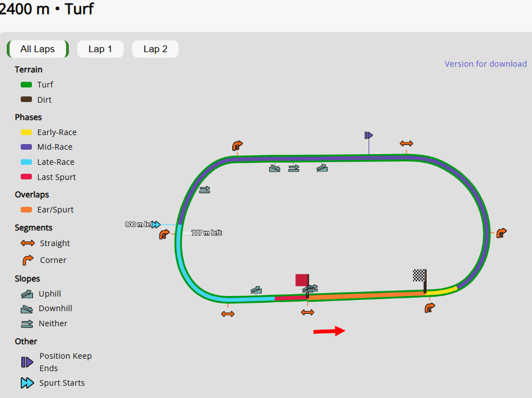Screen dimensions: 532x398
Task: Click the straight marker on the top straight
Action: click(x=406, y=144)
